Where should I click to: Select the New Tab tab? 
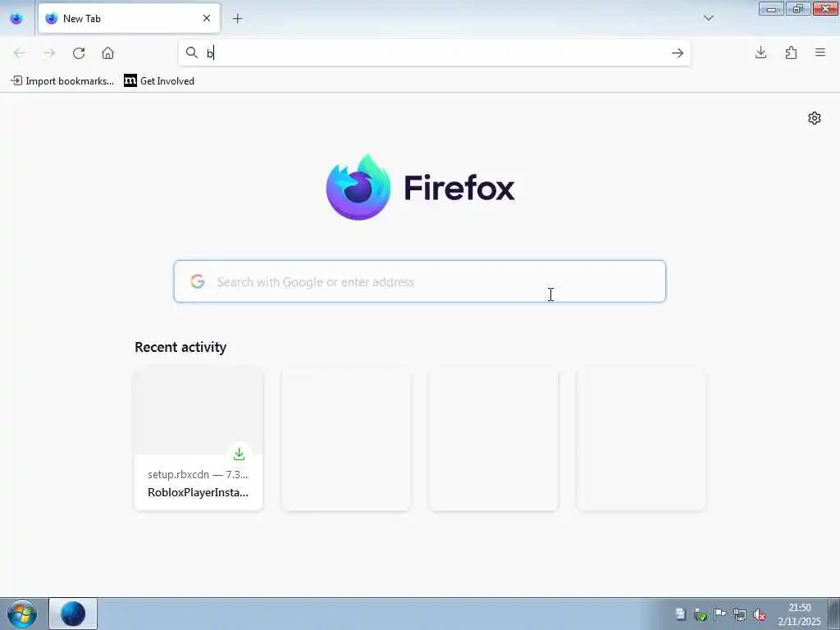coord(129,18)
